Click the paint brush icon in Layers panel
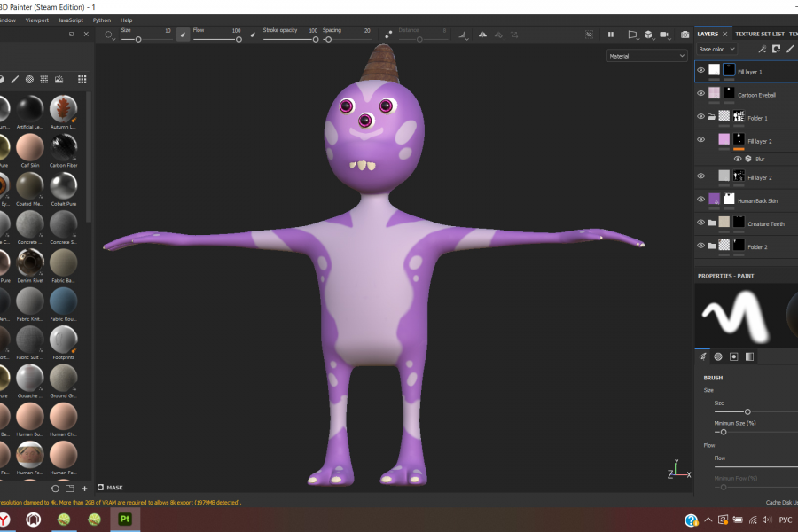Image resolution: width=798 pixels, height=532 pixels. coord(790,50)
